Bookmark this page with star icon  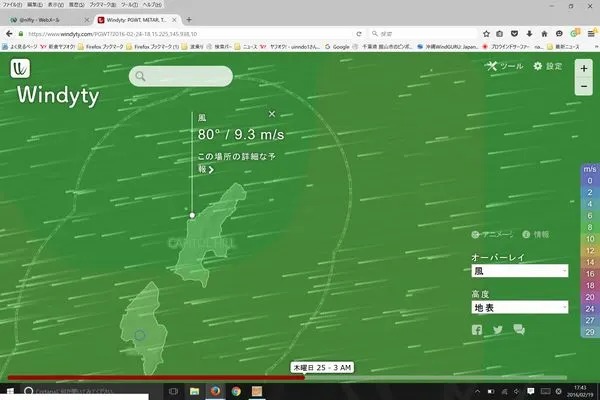point(486,34)
